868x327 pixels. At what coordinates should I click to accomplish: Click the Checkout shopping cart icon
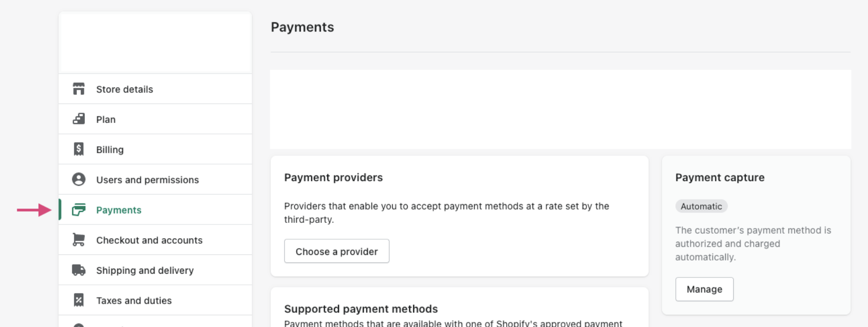(x=79, y=240)
